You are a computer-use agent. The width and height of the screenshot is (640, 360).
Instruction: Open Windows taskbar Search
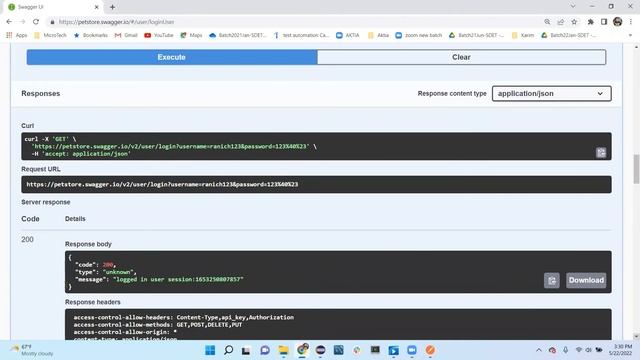point(229,350)
